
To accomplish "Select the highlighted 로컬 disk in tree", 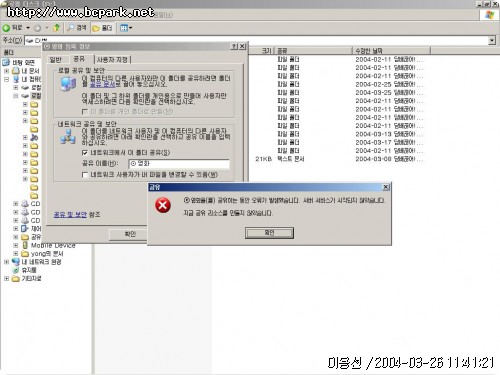I will 35,96.
